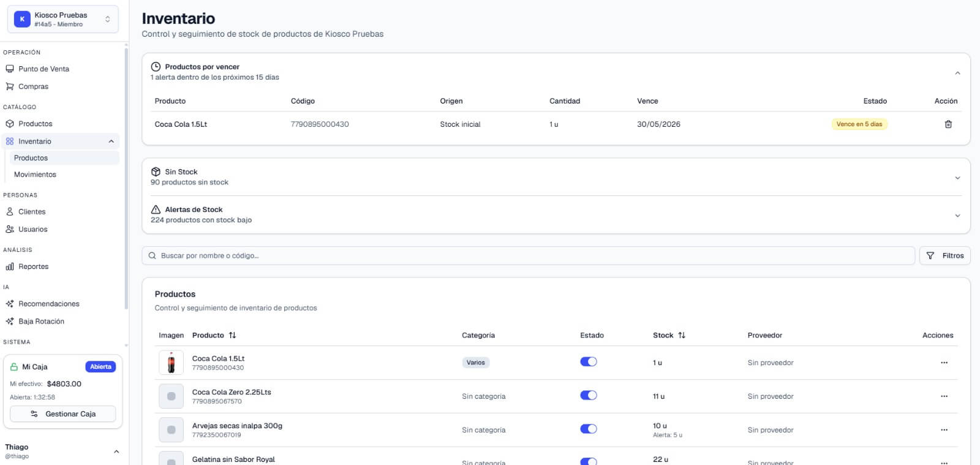Expand the Sin Stock section
This screenshot has width=980, height=465.
(957, 178)
